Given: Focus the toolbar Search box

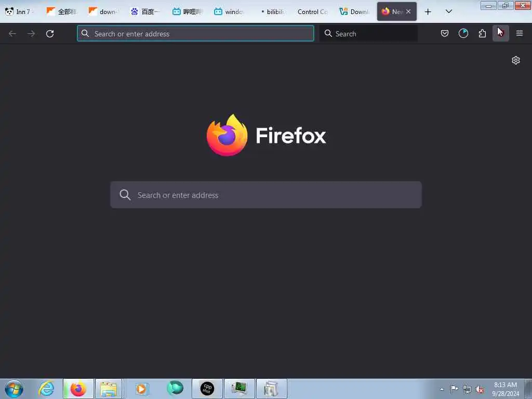Looking at the screenshot, I should coord(368,34).
